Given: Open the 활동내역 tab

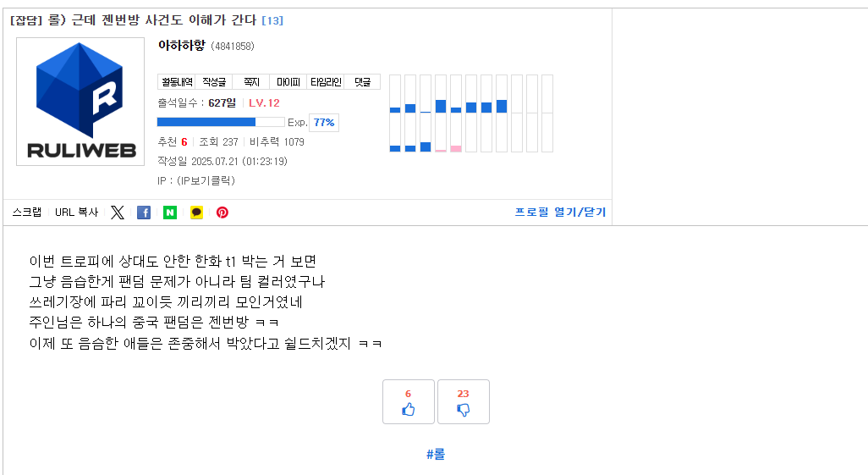Looking at the screenshot, I should (x=177, y=82).
